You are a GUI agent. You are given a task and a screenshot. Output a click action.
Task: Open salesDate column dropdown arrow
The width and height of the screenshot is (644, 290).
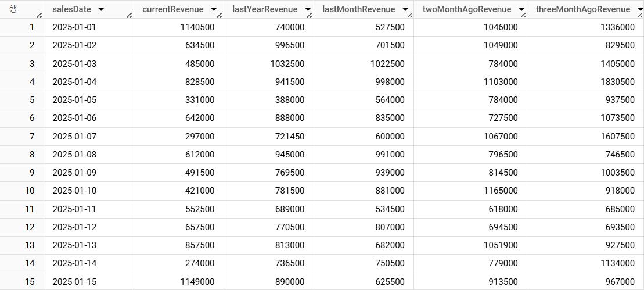tap(101, 9)
